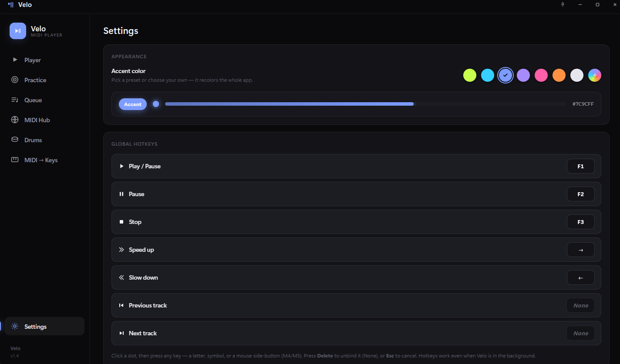This screenshot has width=620, height=364.
Task: Select the Queue tab label
Action: [33, 100]
